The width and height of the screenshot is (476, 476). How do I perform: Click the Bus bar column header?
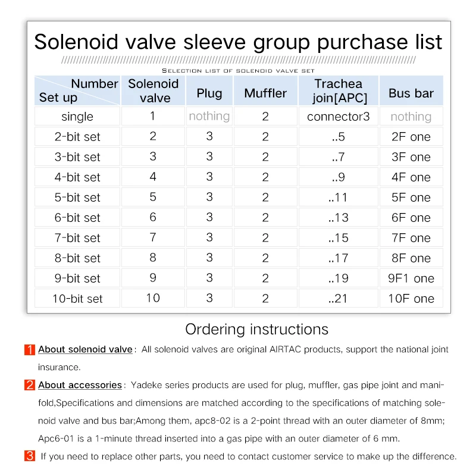pos(411,93)
